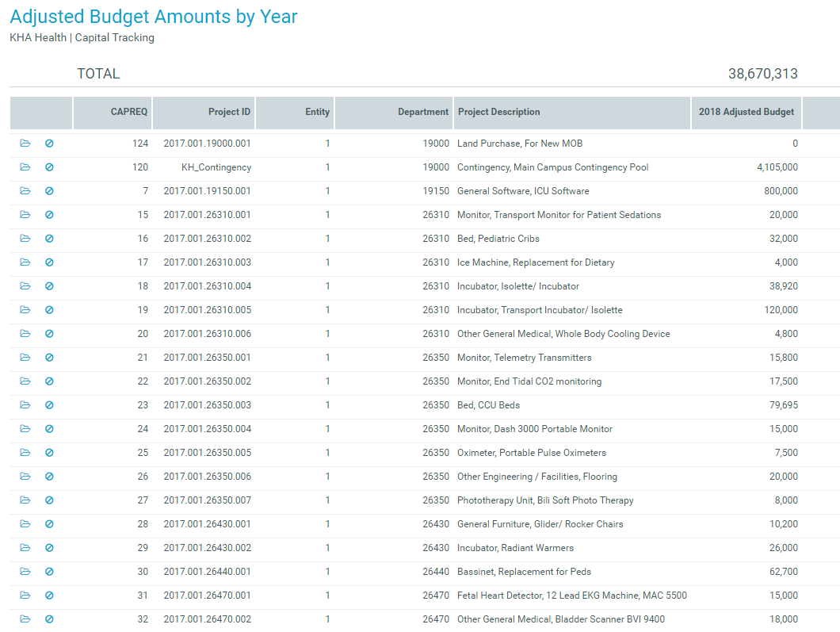The height and width of the screenshot is (632, 840).
Task: Click the Entity column header
Action: [295, 113]
